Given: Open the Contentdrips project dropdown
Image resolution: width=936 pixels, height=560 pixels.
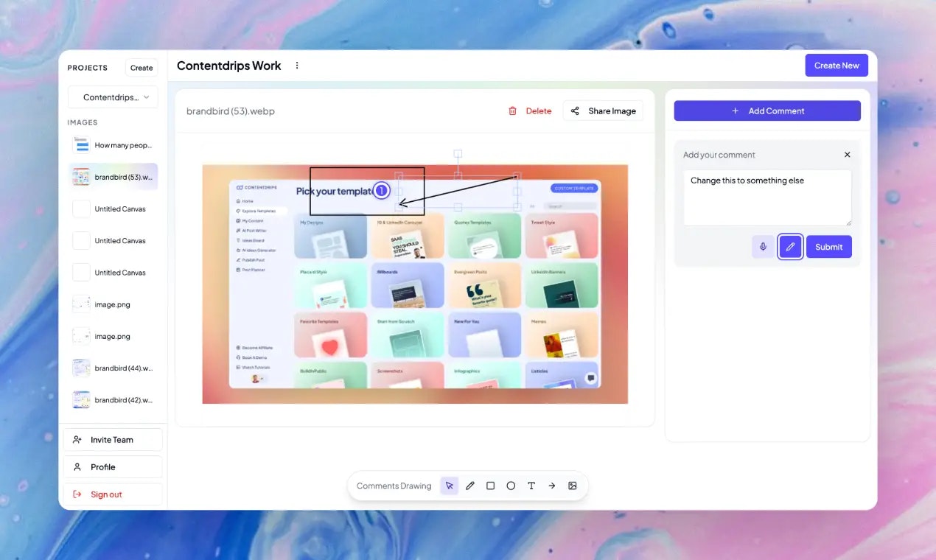Looking at the screenshot, I should [113, 97].
